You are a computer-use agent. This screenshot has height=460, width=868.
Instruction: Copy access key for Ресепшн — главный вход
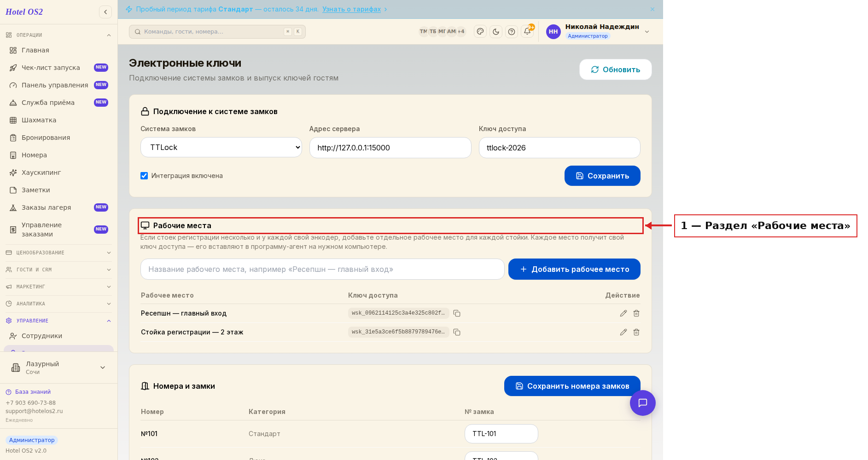tap(457, 313)
